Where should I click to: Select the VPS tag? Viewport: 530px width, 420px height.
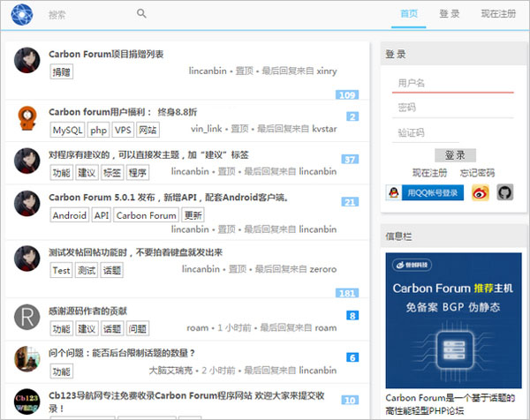click(123, 130)
